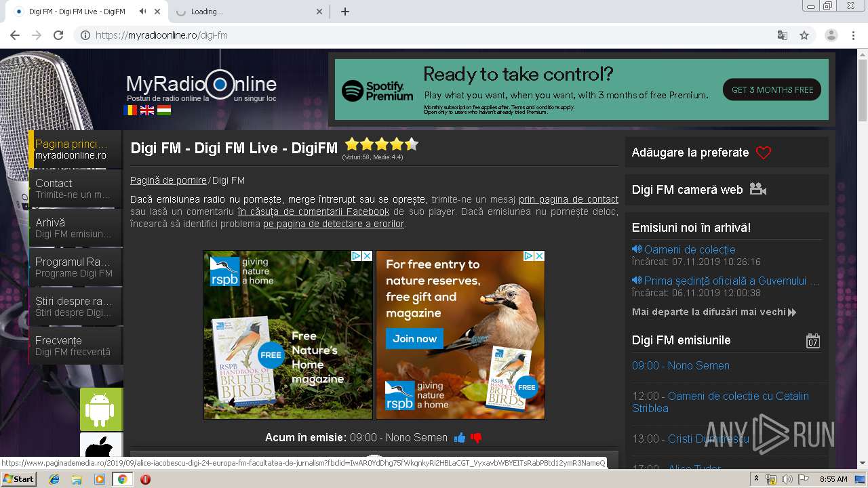This screenshot has height=488, width=868.
Task: Switch to English via the UK flag
Action: click(x=147, y=110)
